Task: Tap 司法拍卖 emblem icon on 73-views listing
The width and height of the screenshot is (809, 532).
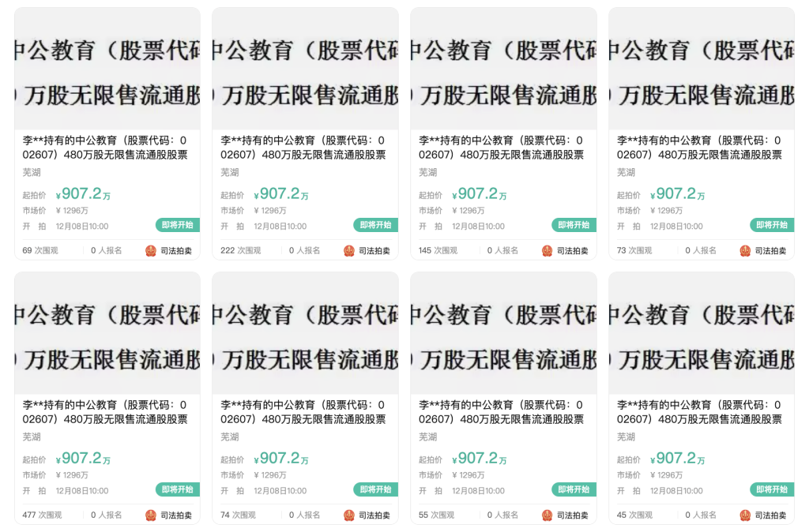Action: tap(746, 251)
